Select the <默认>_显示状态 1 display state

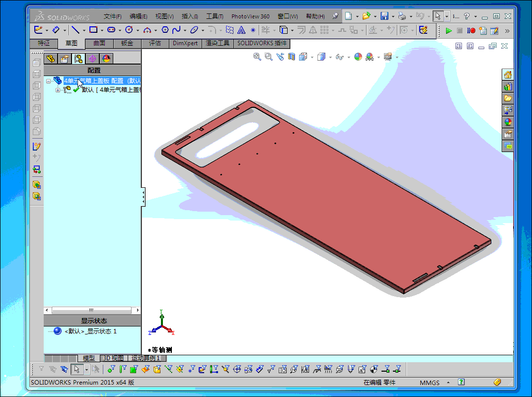click(90, 331)
